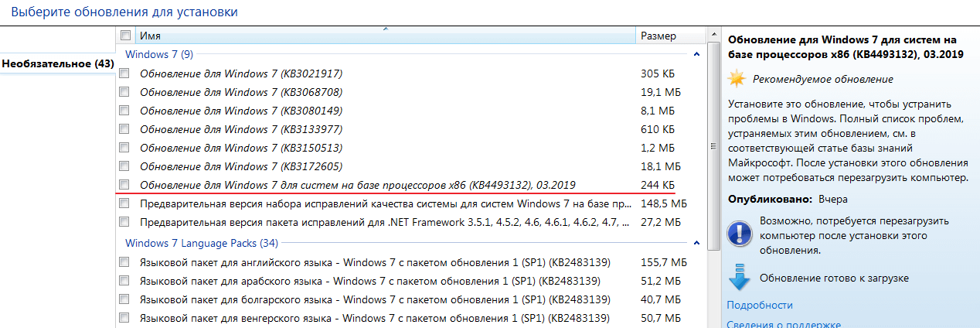
Task: Check the KB3172605 update checkbox
Action: tap(124, 166)
